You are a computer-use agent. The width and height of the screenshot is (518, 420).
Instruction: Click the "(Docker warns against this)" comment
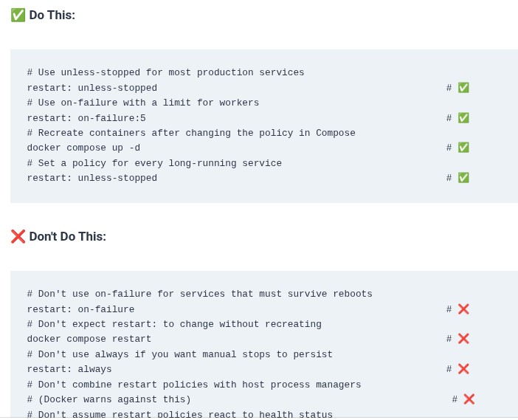[108, 399]
